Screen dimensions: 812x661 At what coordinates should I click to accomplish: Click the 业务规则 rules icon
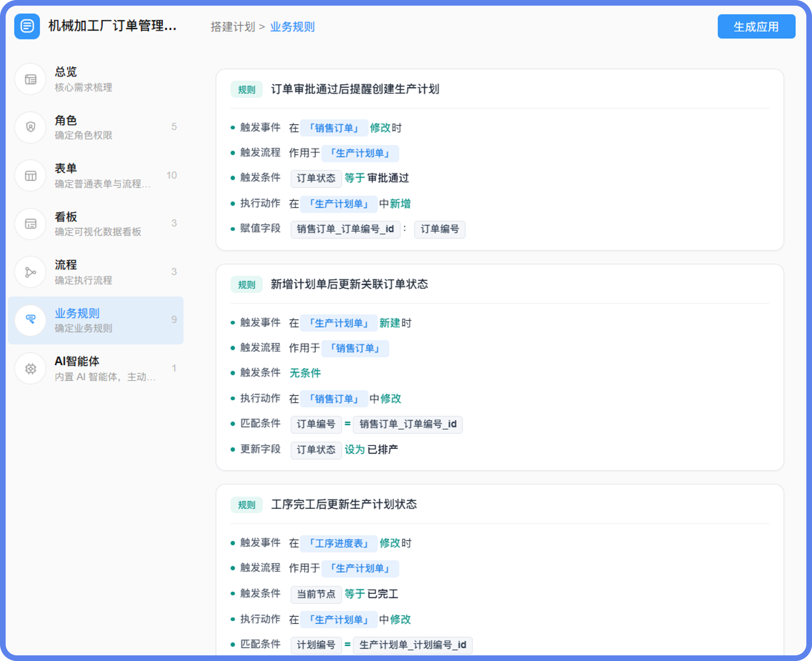[x=30, y=320]
